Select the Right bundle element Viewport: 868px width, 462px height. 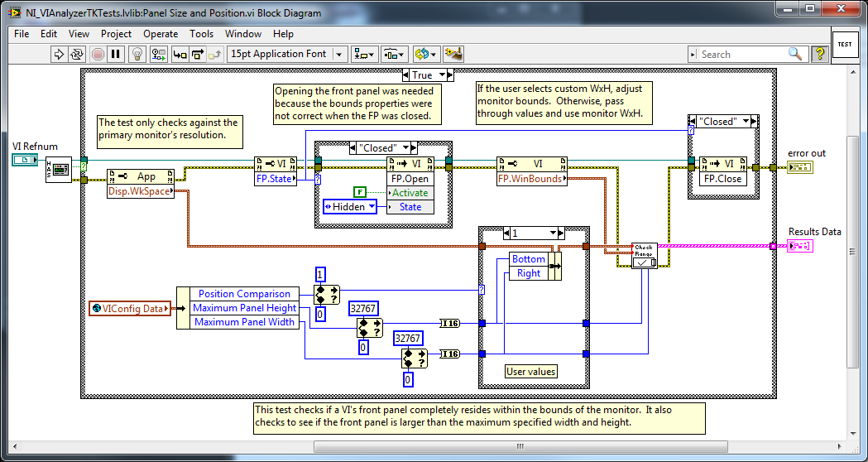(x=528, y=273)
